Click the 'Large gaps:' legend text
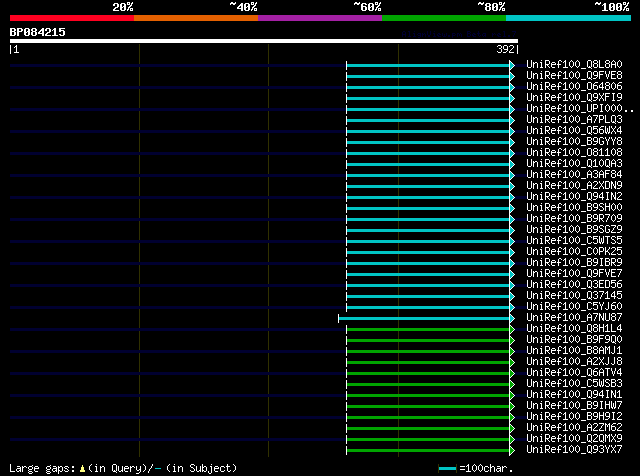Viewport: 640px width, 476px height. tap(42, 469)
